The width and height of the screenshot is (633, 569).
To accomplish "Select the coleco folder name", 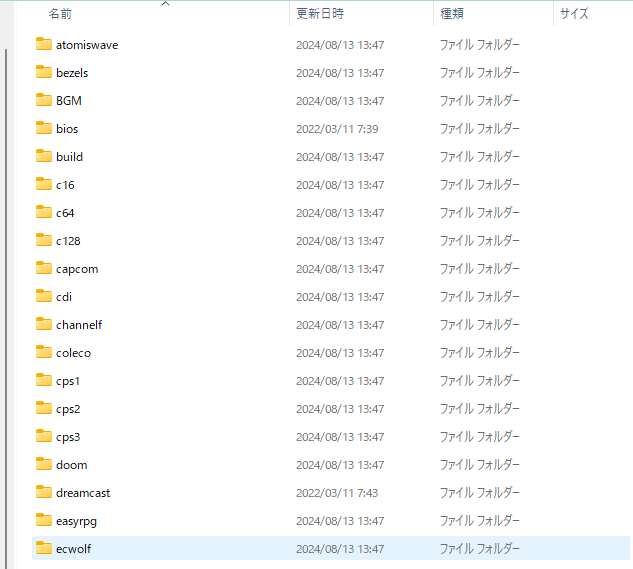I will (x=73, y=353).
